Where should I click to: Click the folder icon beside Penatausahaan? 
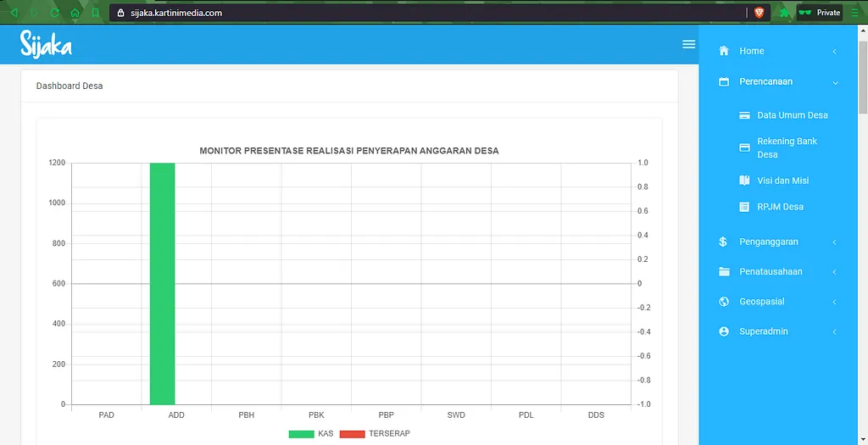tap(724, 272)
